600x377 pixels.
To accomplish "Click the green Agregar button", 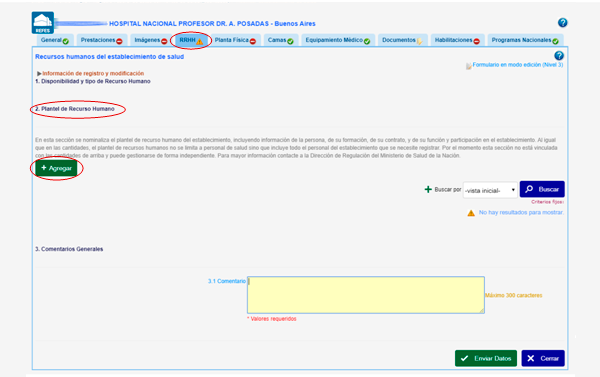I will point(56,168).
